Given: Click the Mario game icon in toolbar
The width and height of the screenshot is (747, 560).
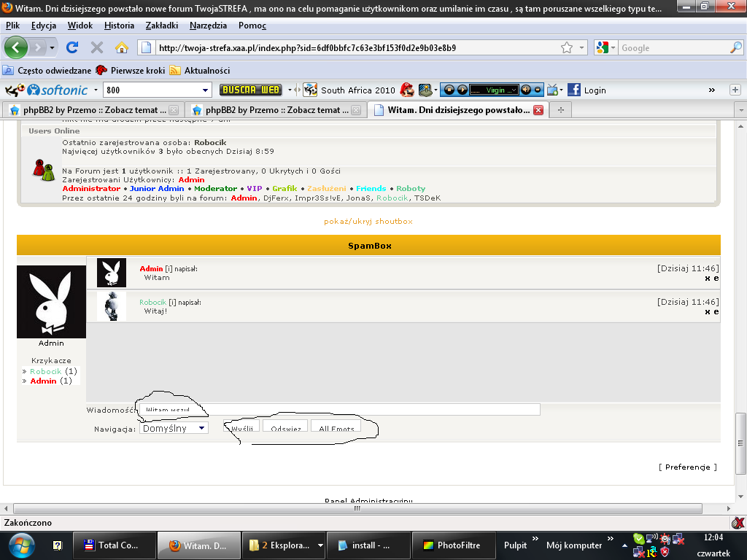Looking at the screenshot, I should [407, 90].
